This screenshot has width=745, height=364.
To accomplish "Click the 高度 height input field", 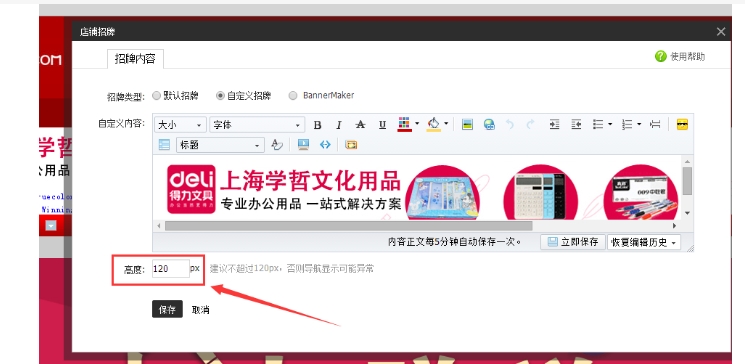I will pyautogui.click(x=171, y=268).
